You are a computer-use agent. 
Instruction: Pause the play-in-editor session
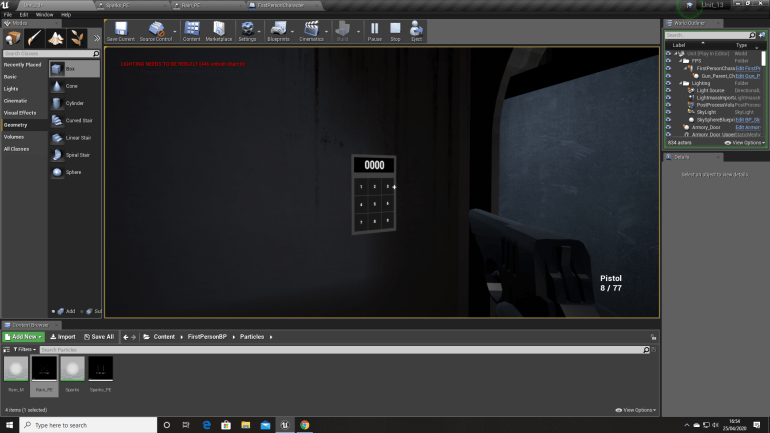(375, 31)
